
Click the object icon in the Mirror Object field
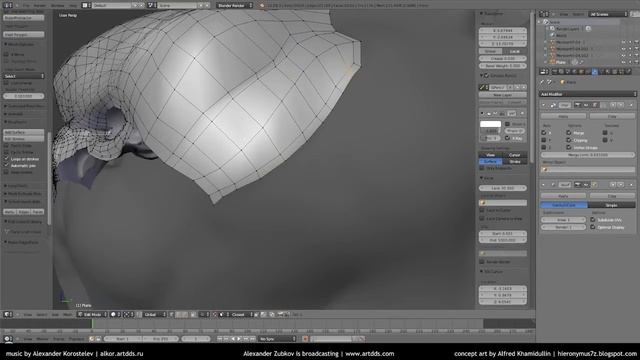coord(546,169)
